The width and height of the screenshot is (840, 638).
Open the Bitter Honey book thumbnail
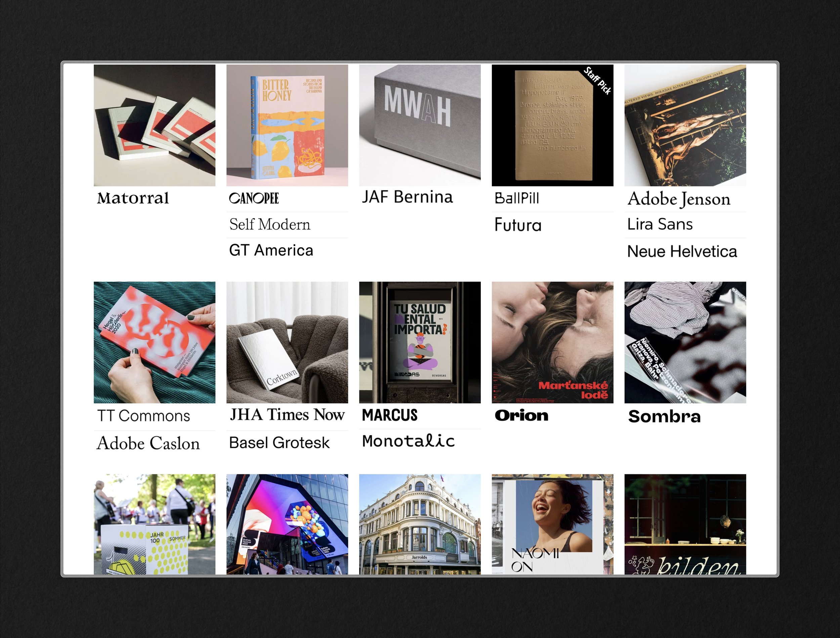(287, 125)
